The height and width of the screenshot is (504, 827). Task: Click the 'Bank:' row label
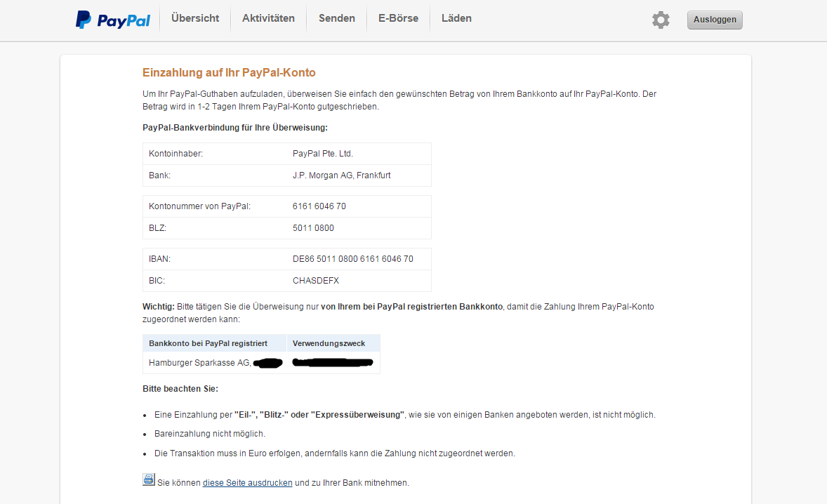[159, 175]
